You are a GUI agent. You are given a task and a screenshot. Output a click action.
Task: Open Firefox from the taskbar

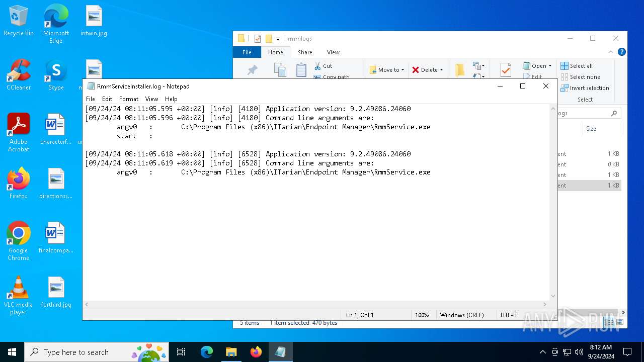(x=256, y=352)
